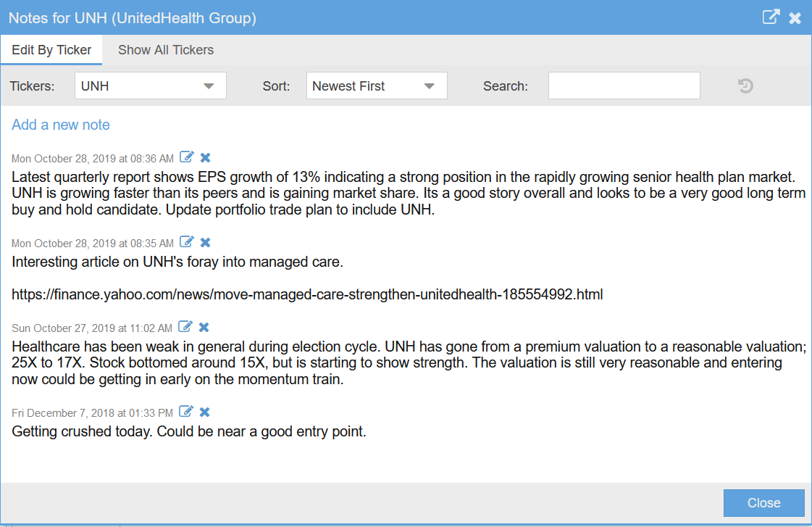The width and height of the screenshot is (812, 527).
Task: Click the 'Getting crushed today' note text
Action: (x=188, y=431)
